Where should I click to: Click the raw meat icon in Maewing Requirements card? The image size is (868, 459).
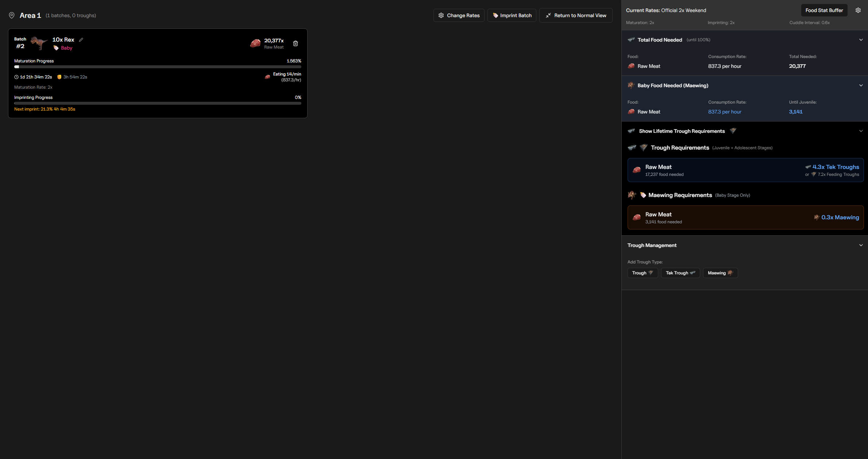(x=637, y=217)
